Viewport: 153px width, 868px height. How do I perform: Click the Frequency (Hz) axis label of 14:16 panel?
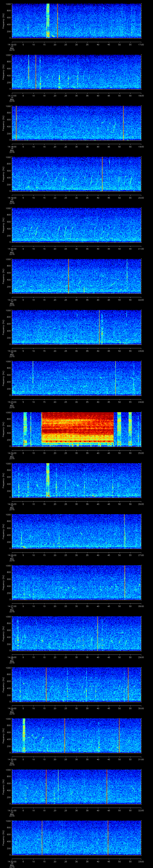click(3, 21)
